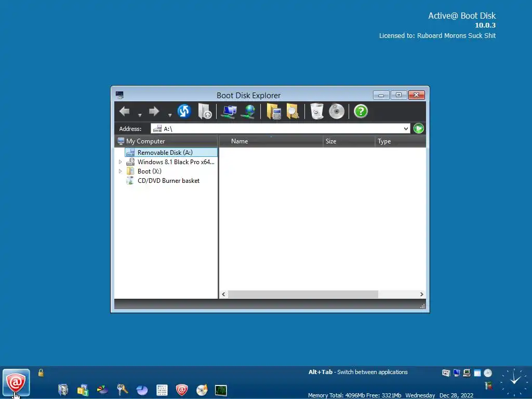532x399 pixels.
Task: Click the window tray icon
Action: pos(477,373)
